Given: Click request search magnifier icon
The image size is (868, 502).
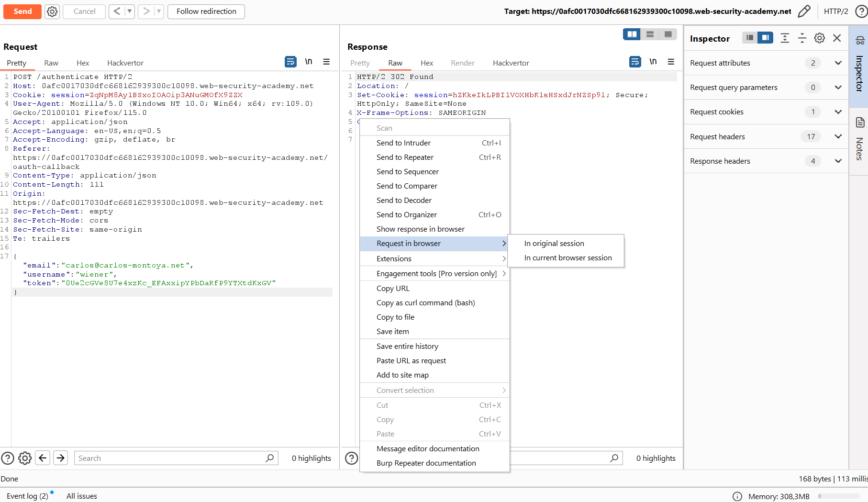Looking at the screenshot, I should click(x=270, y=458).
